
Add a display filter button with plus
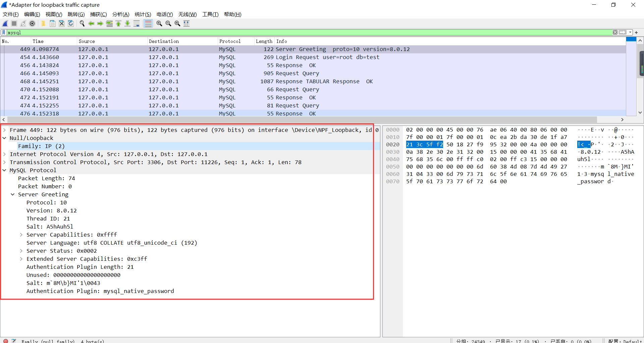(636, 32)
